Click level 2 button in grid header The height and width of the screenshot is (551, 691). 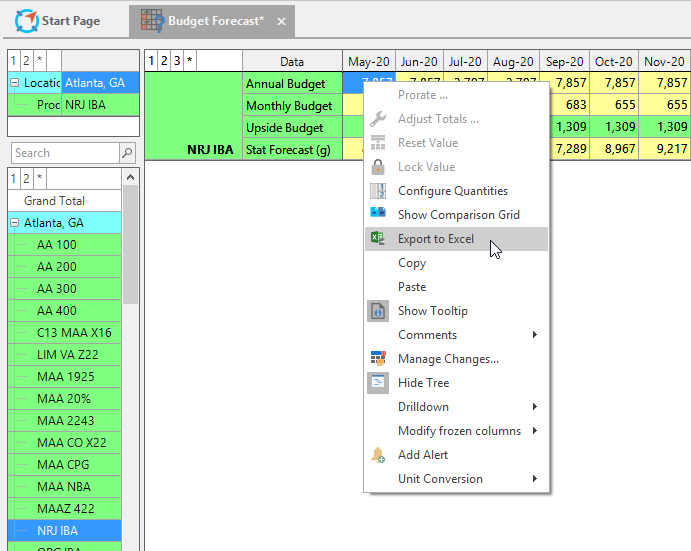click(x=164, y=60)
